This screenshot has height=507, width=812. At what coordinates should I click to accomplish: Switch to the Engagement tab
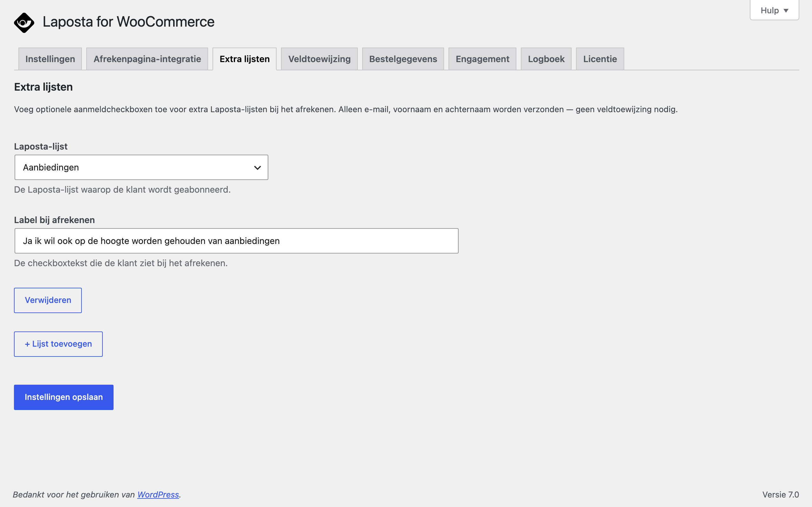point(482,59)
